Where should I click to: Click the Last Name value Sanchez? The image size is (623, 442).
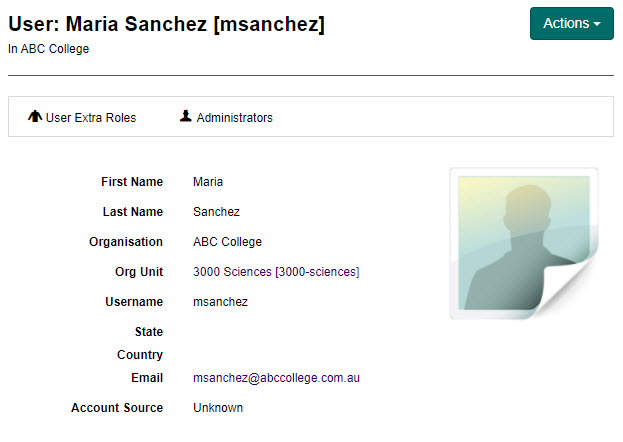216,212
